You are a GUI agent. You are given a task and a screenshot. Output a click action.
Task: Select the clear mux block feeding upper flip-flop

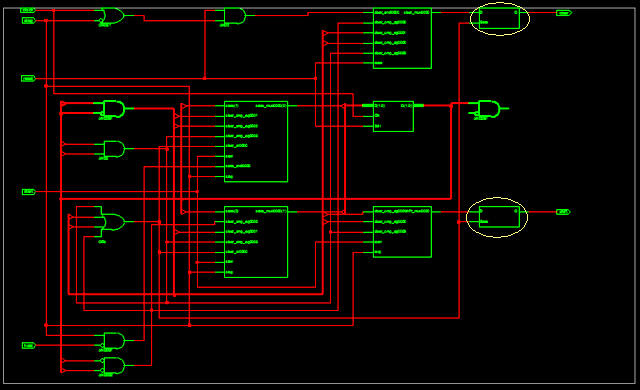coord(402,38)
